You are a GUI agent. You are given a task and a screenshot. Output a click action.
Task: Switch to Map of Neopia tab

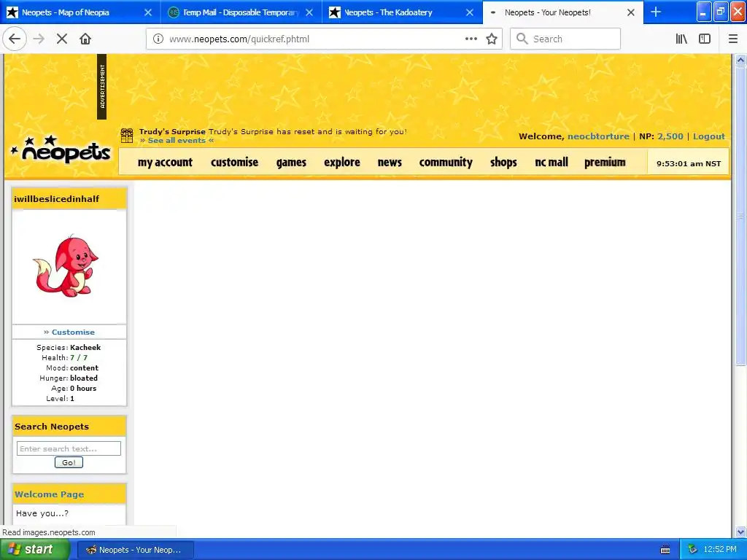pyautogui.click(x=65, y=12)
